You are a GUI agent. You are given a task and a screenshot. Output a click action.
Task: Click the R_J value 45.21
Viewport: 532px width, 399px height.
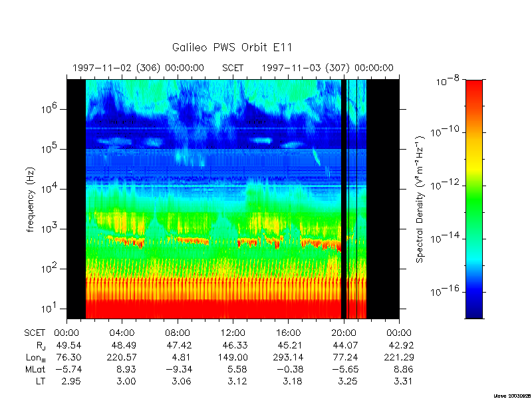tap(290, 345)
